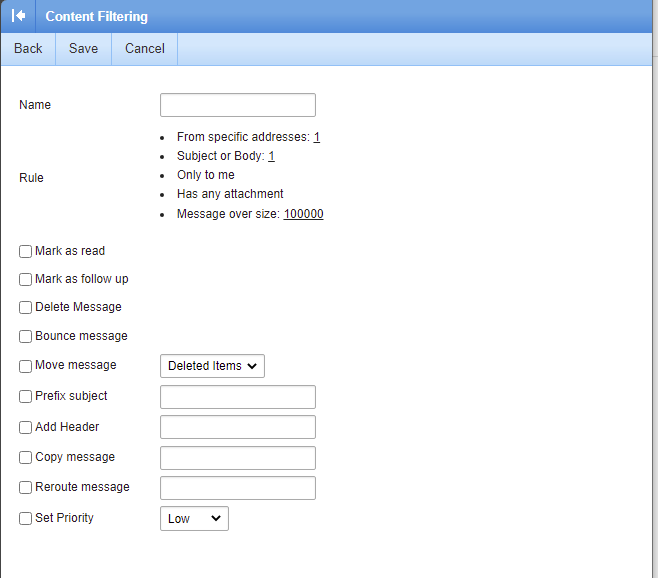658x578 pixels.
Task: Click the Has any attachment rule text
Action: click(x=230, y=194)
